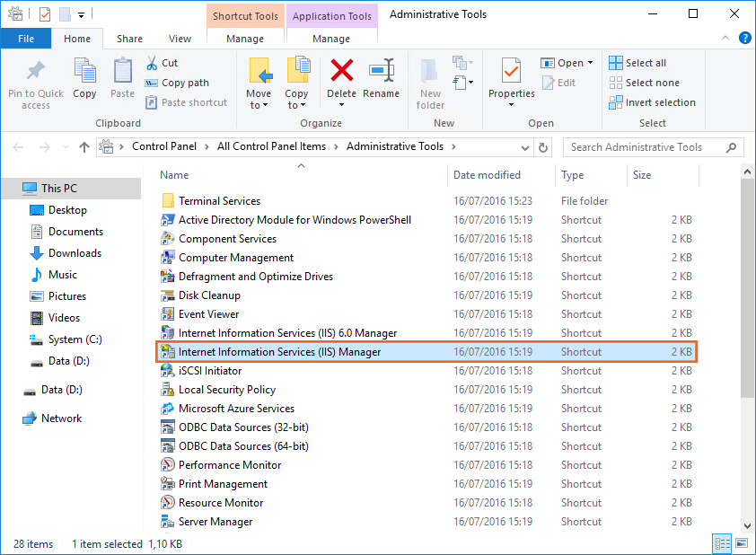The width and height of the screenshot is (756, 555).
Task: Collapse the ribbon with the chevron
Action: pyautogui.click(x=726, y=38)
